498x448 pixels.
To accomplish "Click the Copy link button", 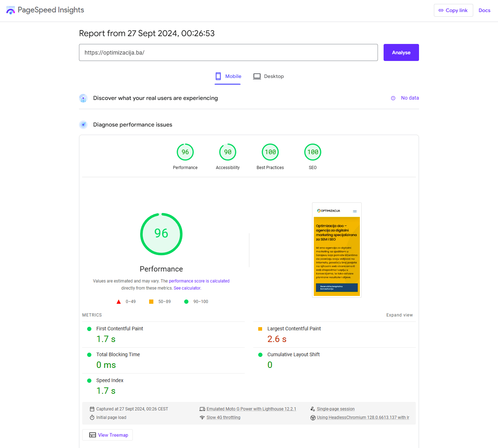I will (x=453, y=10).
